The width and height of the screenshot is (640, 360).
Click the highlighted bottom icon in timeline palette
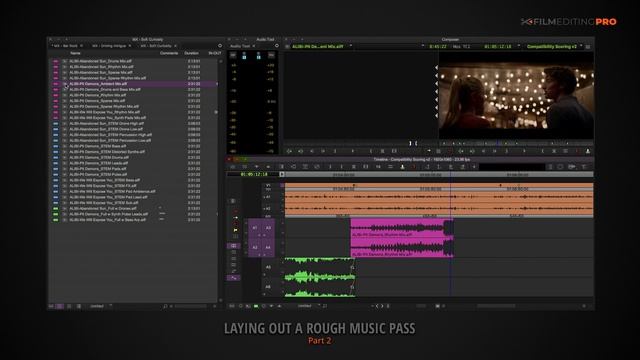click(x=234, y=278)
